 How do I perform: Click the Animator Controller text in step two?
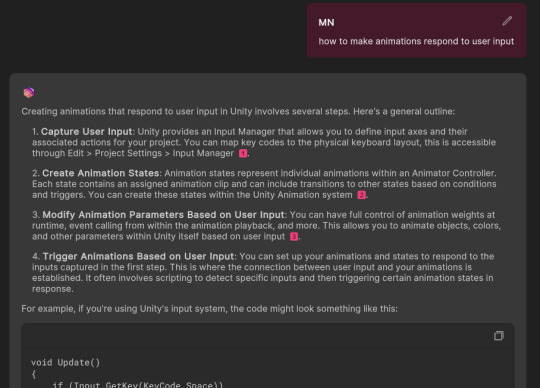[x=453, y=173]
